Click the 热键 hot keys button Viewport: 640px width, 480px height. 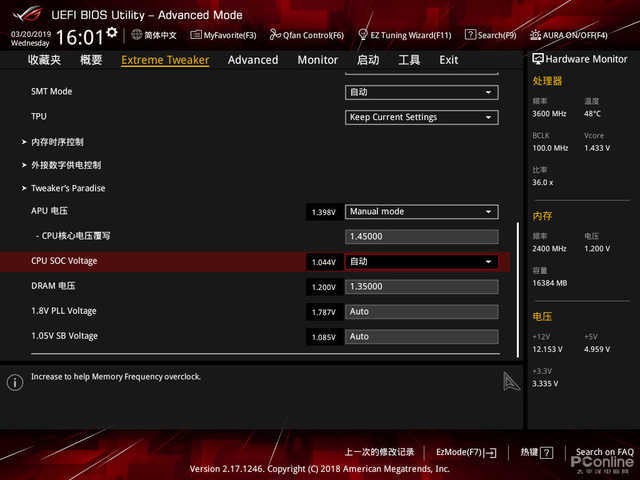536,452
